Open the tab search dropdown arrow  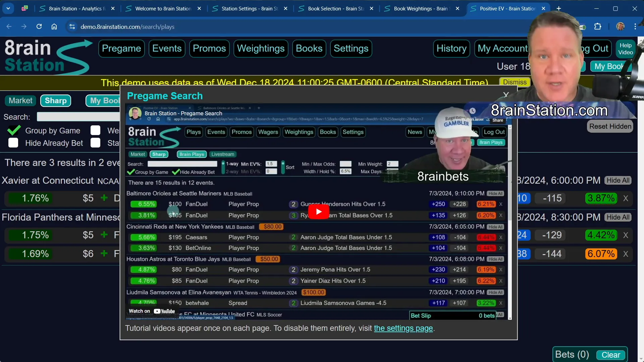click(x=8, y=8)
